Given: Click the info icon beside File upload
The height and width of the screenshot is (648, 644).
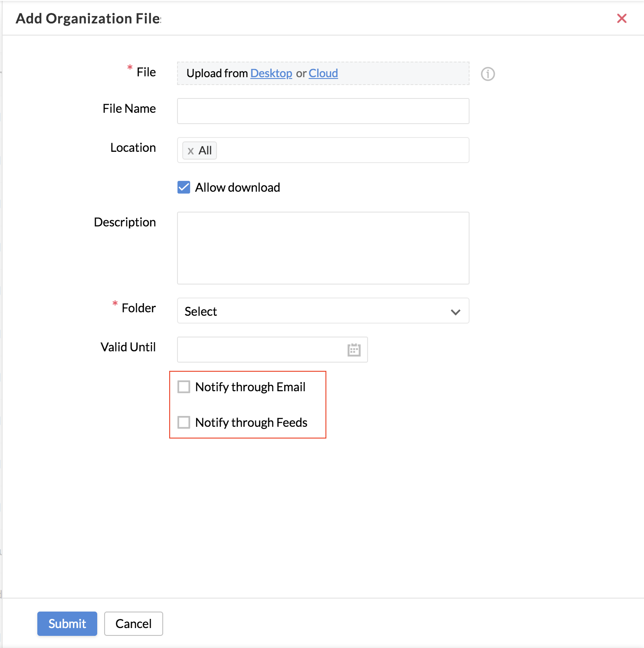Looking at the screenshot, I should click(488, 74).
